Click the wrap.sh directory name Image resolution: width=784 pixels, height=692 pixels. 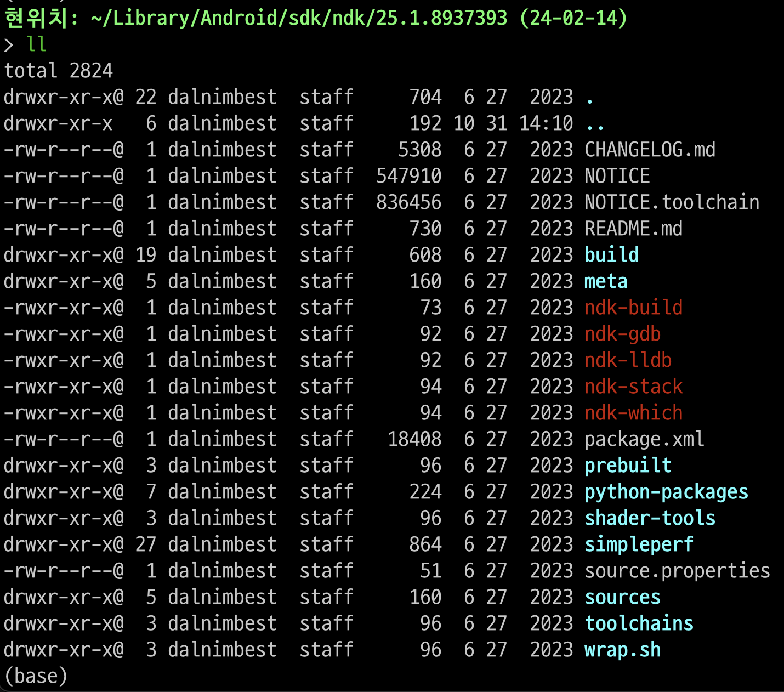(x=622, y=650)
